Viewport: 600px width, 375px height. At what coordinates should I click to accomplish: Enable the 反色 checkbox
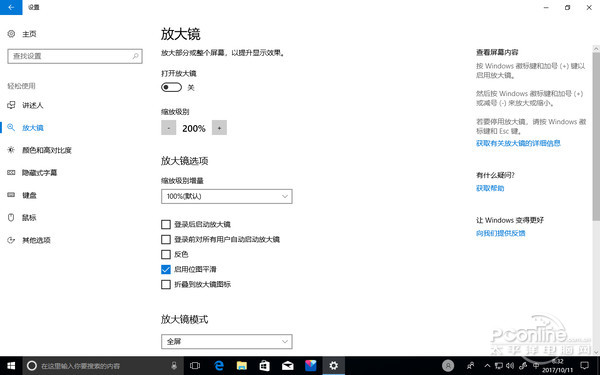point(166,254)
